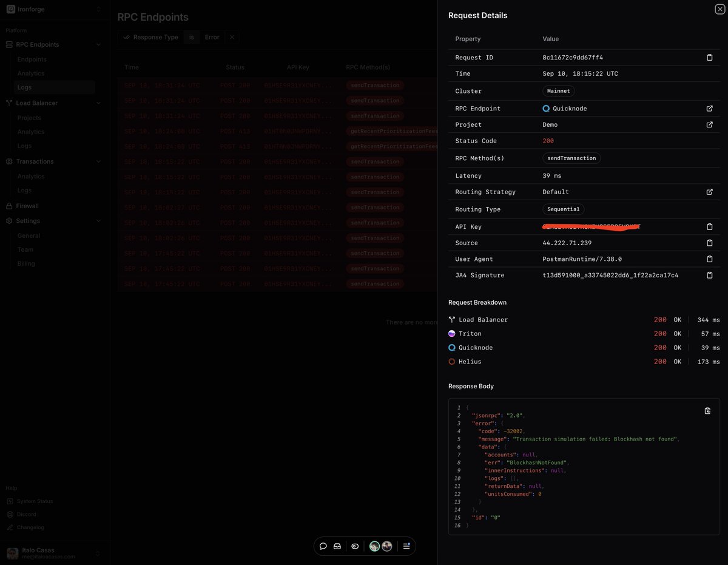Copy the User Agent string
Viewport: 728px width, 565px height.
coord(709,259)
